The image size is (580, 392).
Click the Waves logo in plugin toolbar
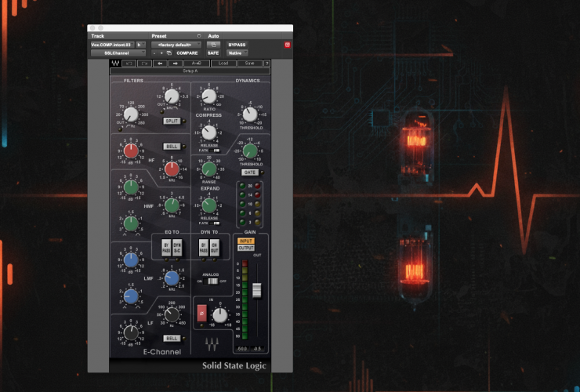pos(115,64)
